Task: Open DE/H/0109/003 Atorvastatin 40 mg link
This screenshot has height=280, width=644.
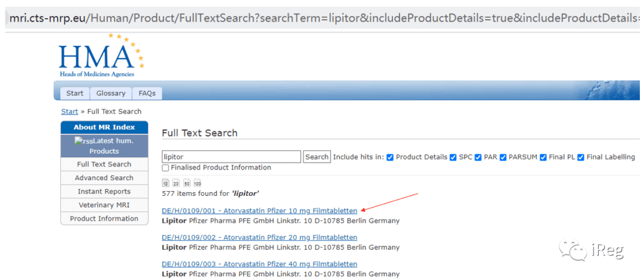Action: (259, 264)
